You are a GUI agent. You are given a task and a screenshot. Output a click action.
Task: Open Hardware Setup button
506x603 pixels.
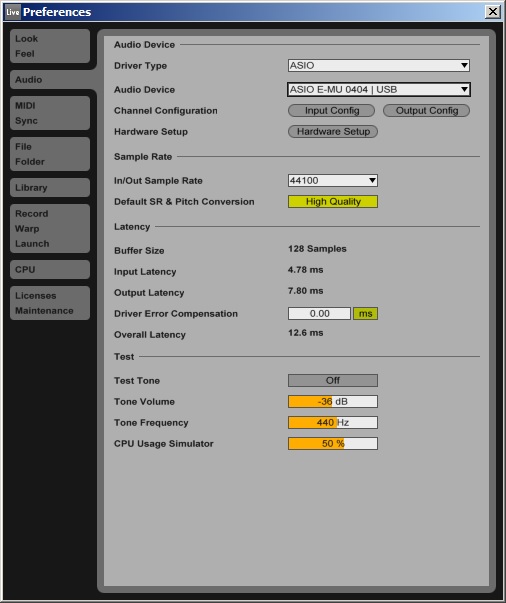click(x=333, y=132)
